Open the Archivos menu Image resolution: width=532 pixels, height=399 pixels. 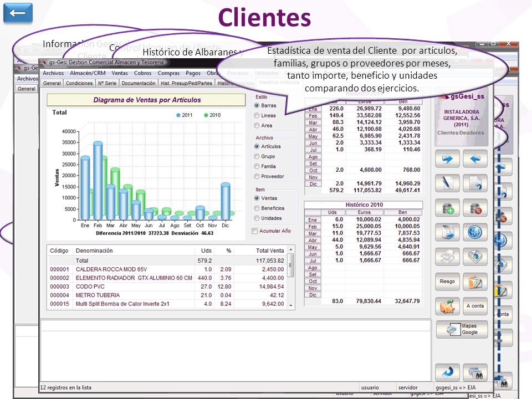click(53, 73)
